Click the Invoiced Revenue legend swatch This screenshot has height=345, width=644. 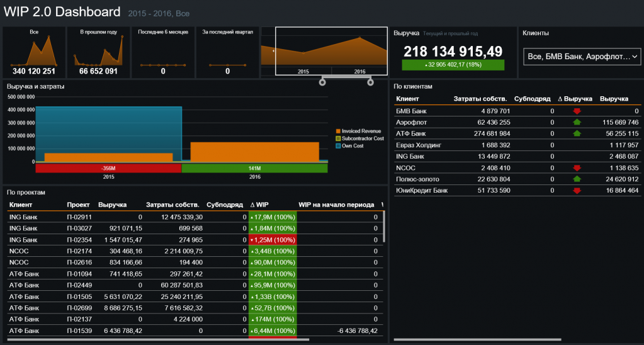click(339, 131)
